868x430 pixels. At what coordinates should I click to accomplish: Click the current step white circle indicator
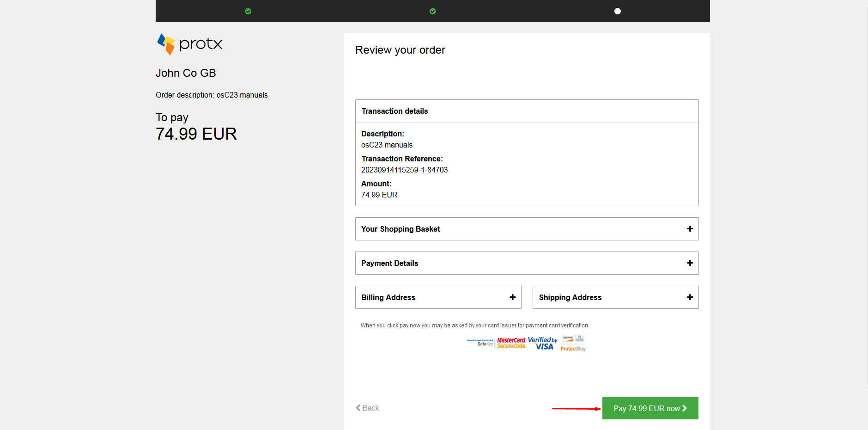tap(618, 11)
